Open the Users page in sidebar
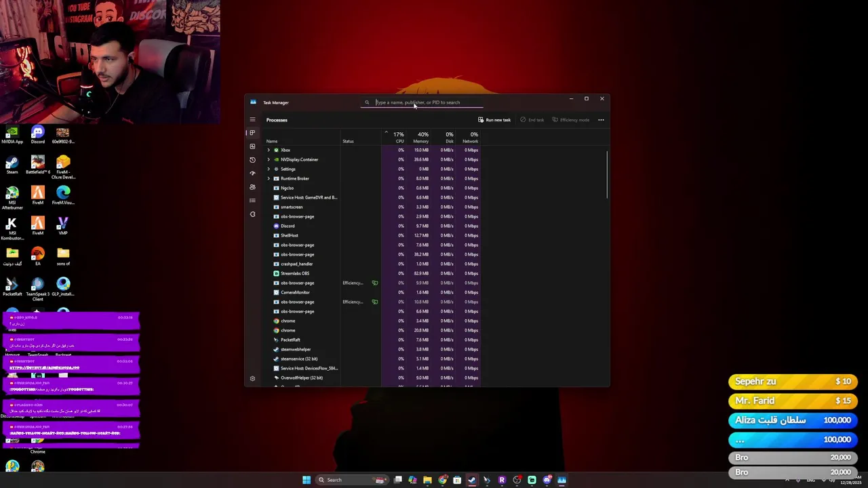 (252, 187)
